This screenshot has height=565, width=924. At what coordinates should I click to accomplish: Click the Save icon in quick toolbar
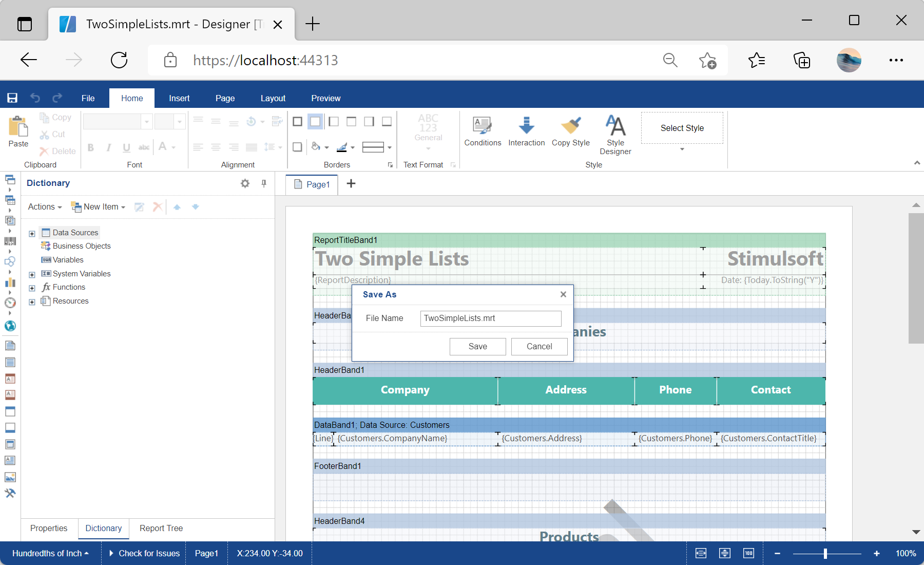pos(12,98)
